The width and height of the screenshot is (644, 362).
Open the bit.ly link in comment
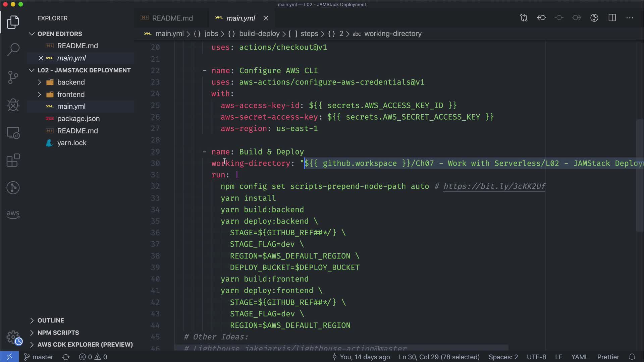(x=494, y=186)
